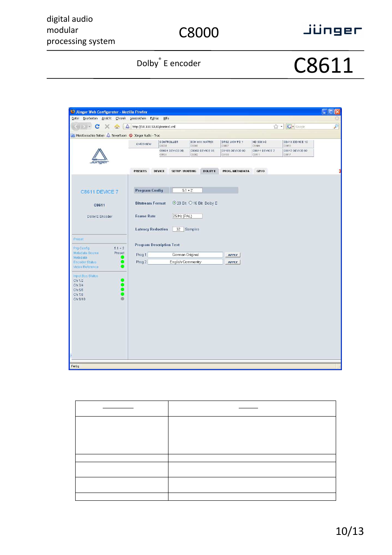Screen dimensions: 392x555
Task: Click the Ch 9/10 grey status dot
Action: click(122, 299)
